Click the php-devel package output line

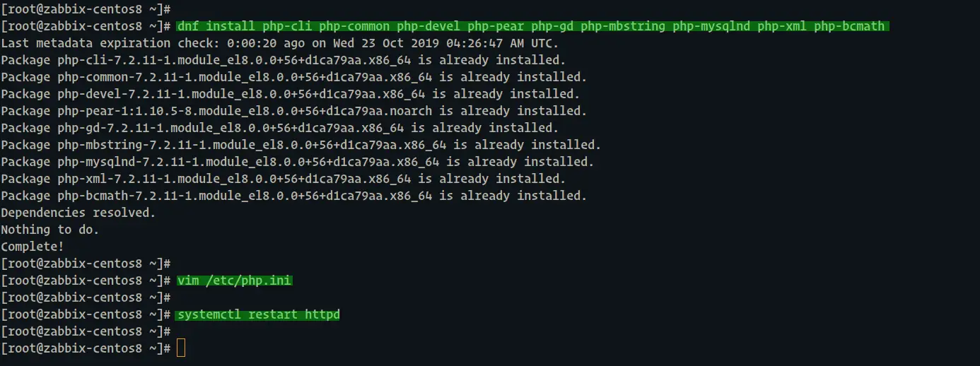291,94
